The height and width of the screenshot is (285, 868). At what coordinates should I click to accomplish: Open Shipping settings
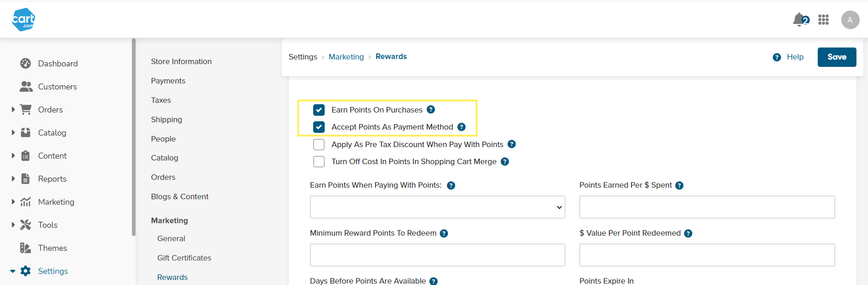pyautogui.click(x=166, y=119)
